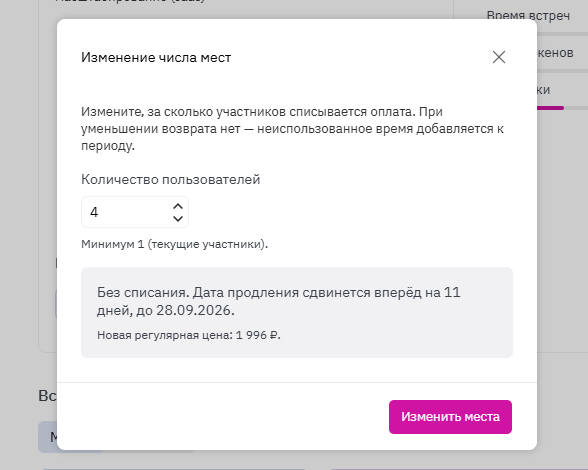Click the cut-off heading Вс behind the dialog
This screenshot has width=588, height=470.
48,396
